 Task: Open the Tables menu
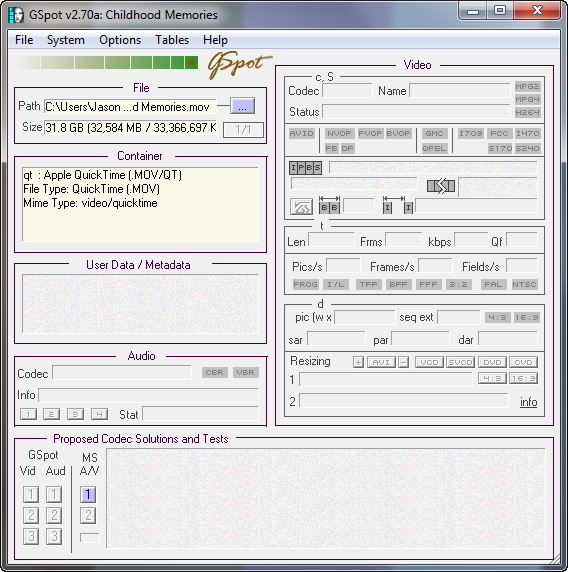coord(172,40)
